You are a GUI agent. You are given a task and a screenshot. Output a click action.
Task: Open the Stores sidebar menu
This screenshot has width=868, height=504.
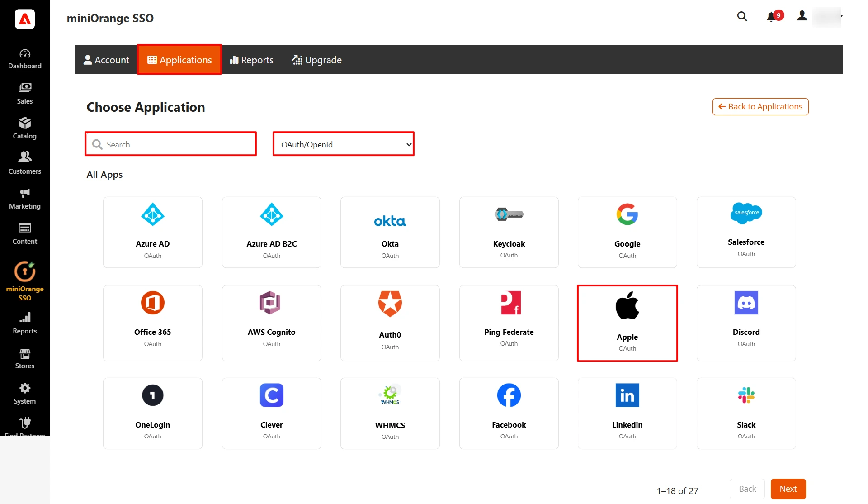pos(25,359)
